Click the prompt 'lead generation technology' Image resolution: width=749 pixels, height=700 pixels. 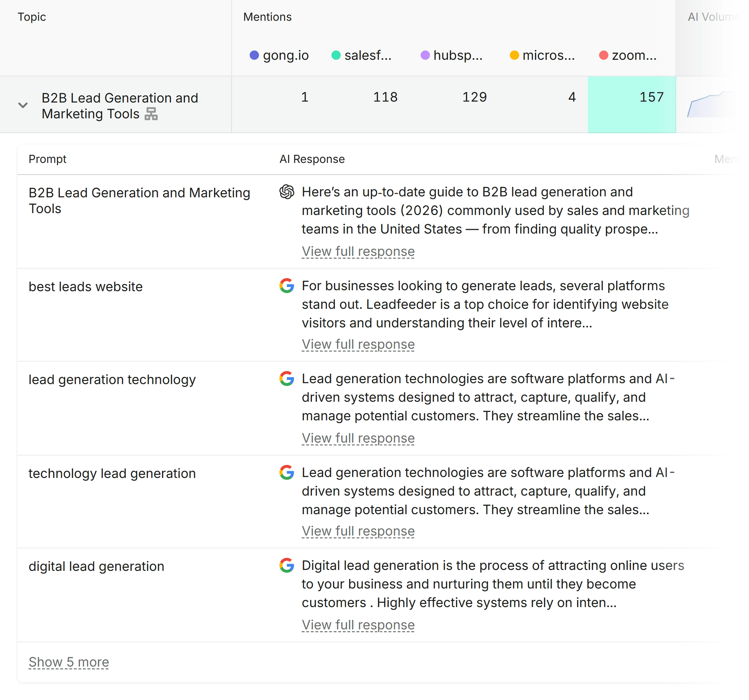pos(112,380)
